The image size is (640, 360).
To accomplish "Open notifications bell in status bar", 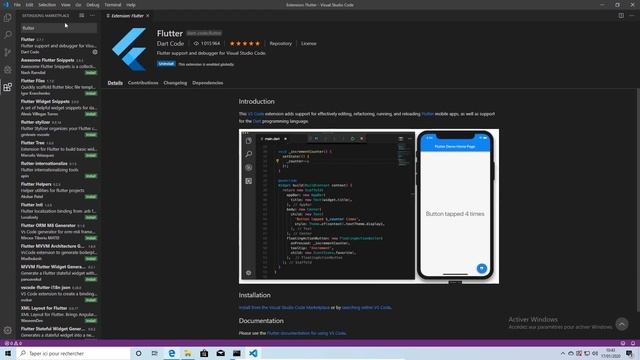I will pos(633,343).
